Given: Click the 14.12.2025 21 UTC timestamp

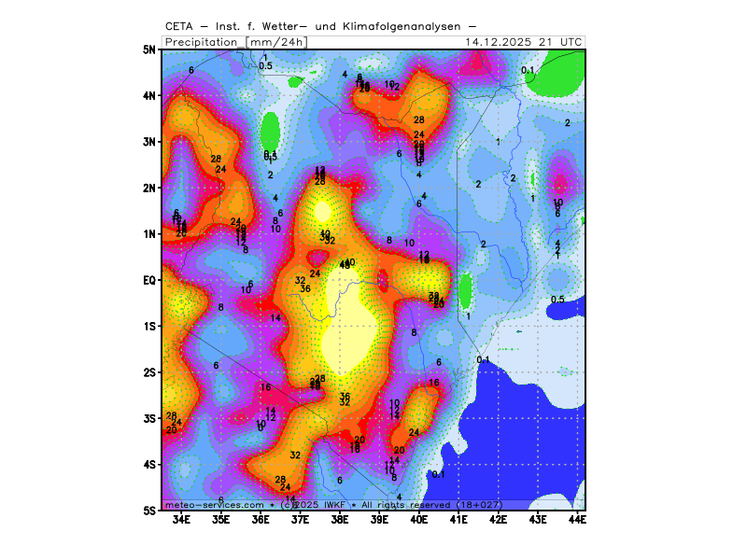Looking at the screenshot, I should (524, 42).
